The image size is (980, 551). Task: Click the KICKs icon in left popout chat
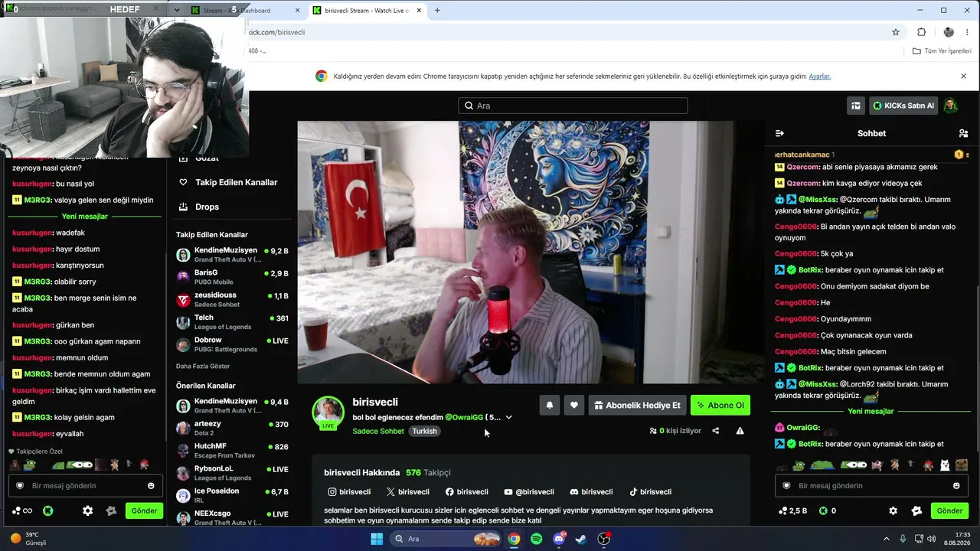tap(47, 510)
